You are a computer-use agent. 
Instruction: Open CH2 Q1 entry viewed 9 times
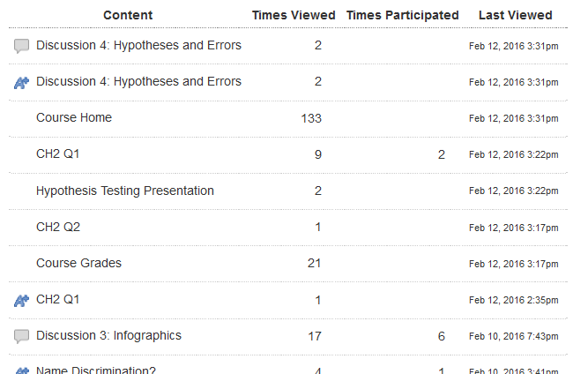[x=58, y=154]
